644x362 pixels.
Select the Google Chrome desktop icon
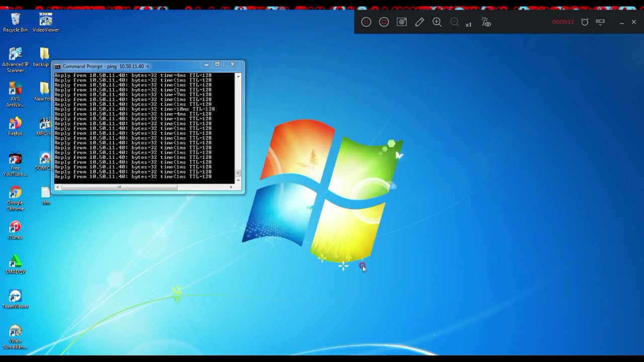coord(16,199)
